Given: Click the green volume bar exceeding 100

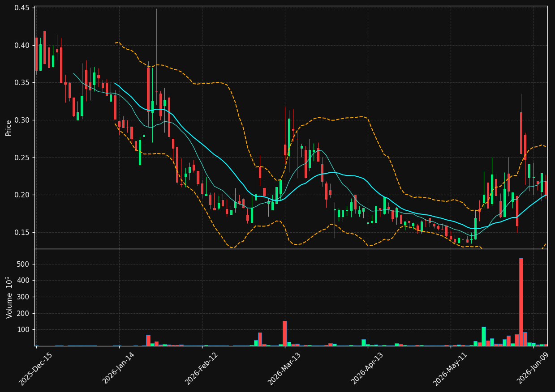Looking at the screenshot, I should pos(484,337).
